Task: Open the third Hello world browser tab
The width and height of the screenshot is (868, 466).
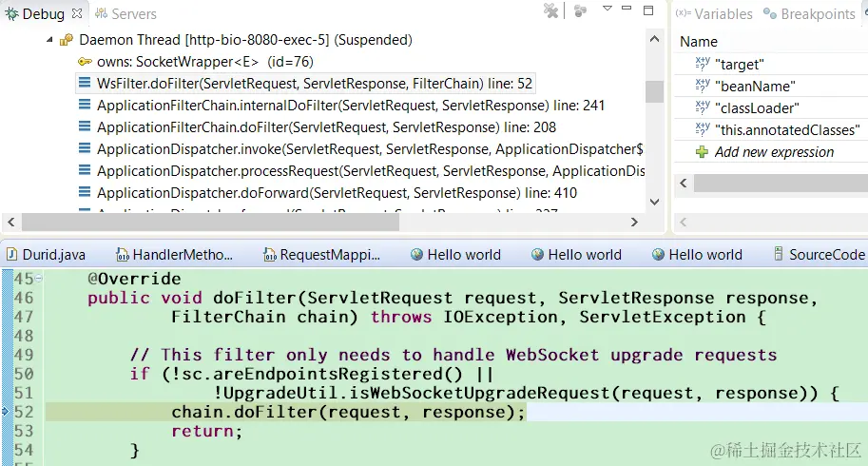Action: tap(697, 255)
